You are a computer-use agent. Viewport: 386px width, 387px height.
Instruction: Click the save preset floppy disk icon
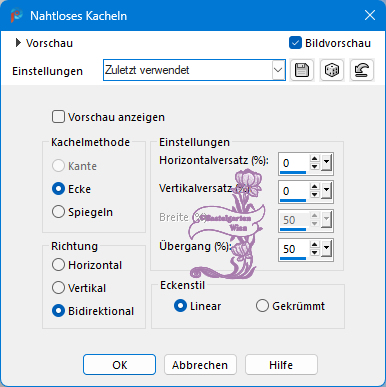point(302,70)
